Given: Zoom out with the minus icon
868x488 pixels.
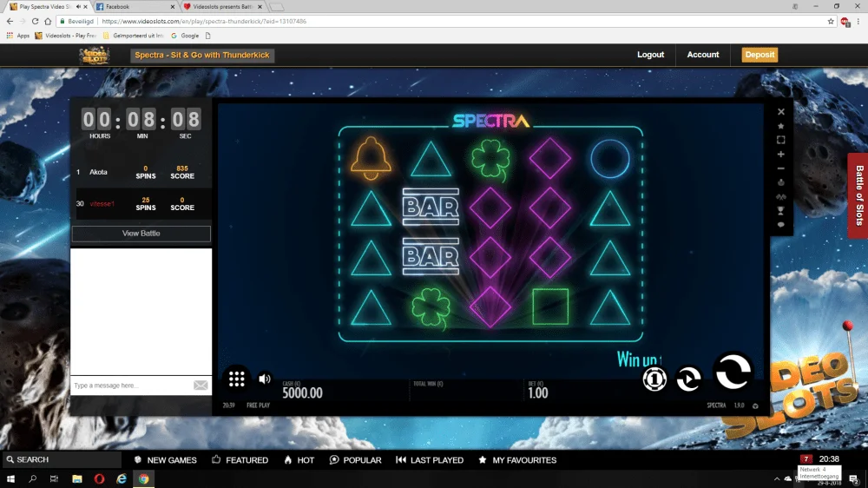Looking at the screenshot, I should (781, 168).
